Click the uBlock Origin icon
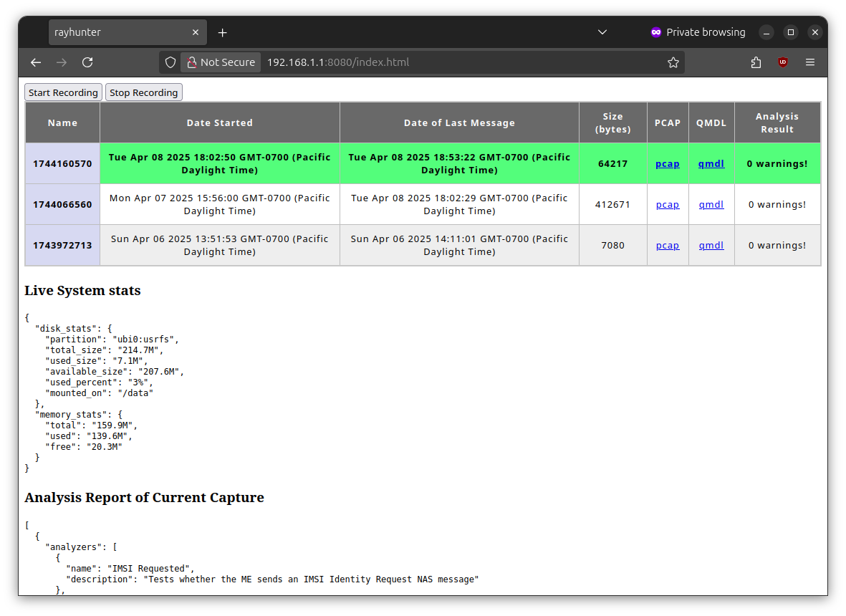The image size is (846, 616). click(782, 62)
